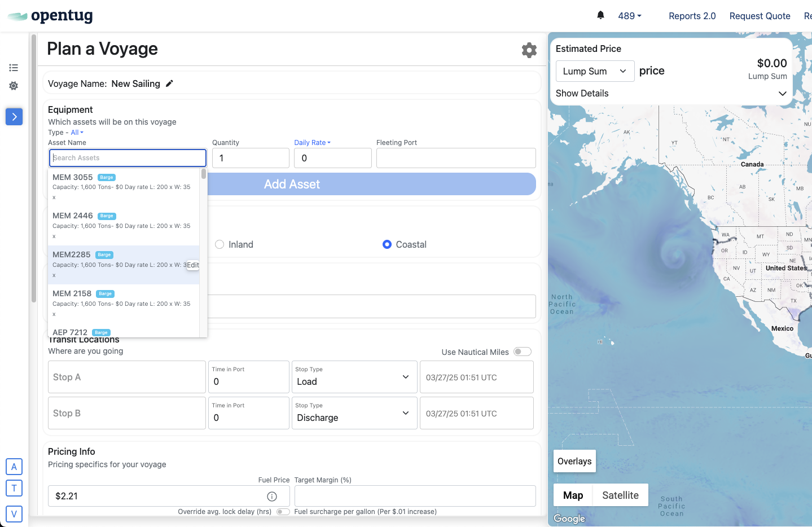The image size is (812, 527).
Task: Open the Request Quote link
Action: pyautogui.click(x=760, y=16)
